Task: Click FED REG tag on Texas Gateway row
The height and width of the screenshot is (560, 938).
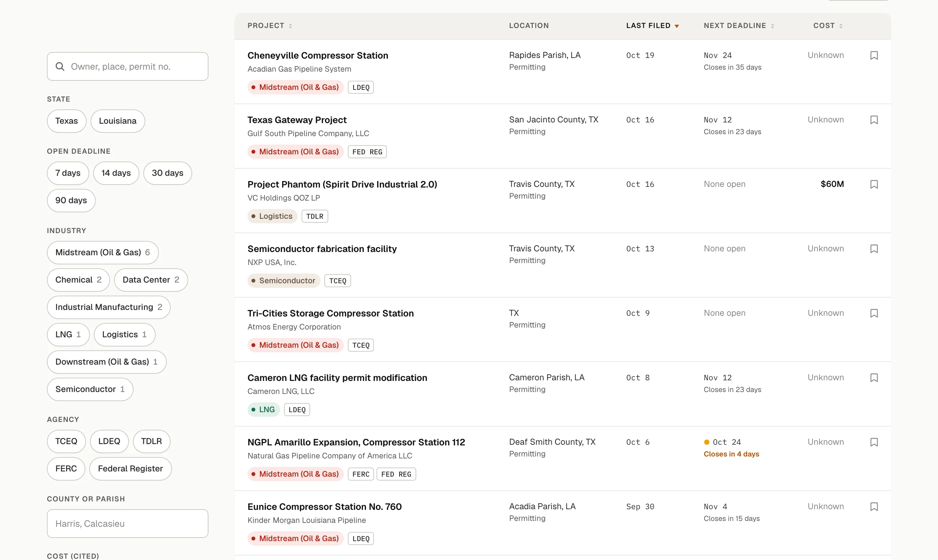Action: coord(367,152)
